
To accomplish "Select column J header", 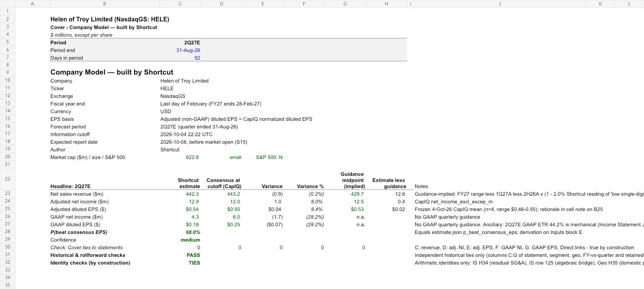I will pos(500,4).
